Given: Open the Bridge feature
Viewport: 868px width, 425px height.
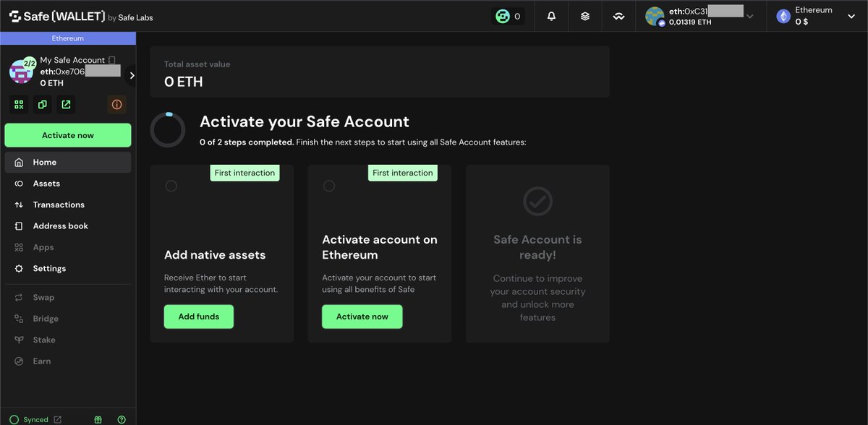Looking at the screenshot, I should coord(68,319).
